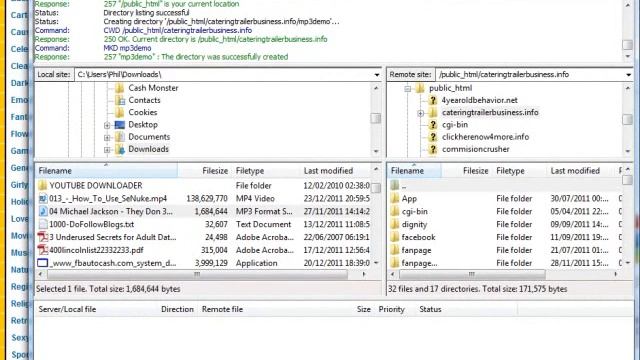Click the Cash Monster folder icon
The height and width of the screenshot is (360, 640).
coord(120,88)
